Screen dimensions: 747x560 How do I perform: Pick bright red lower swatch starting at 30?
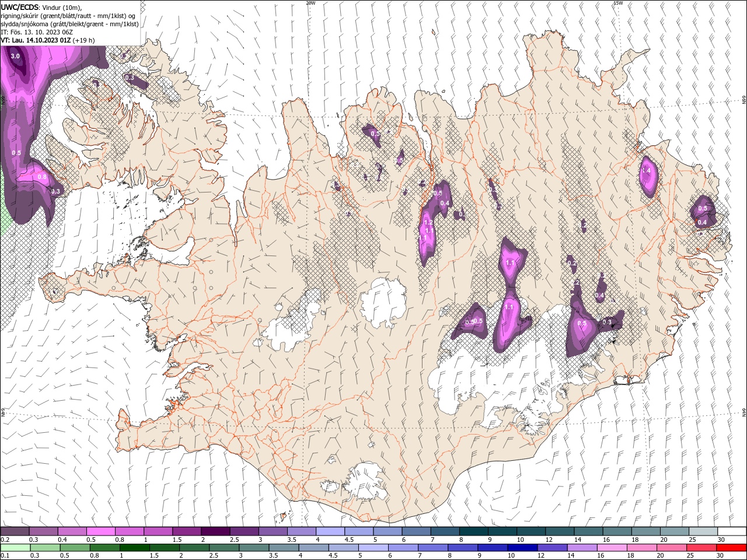[731, 548]
